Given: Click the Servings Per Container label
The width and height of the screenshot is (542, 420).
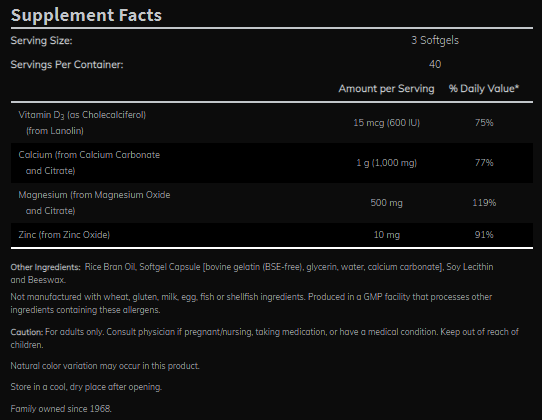Looking at the screenshot, I should [67, 64].
